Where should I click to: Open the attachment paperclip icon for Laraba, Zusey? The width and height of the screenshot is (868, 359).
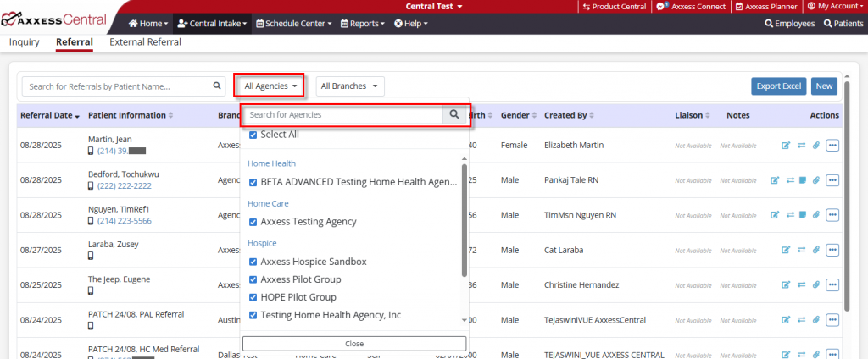[x=816, y=250]
